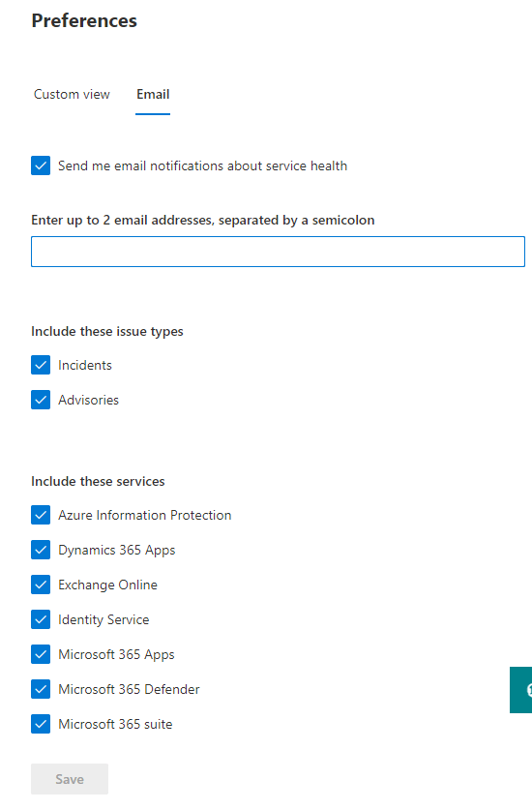Switch to the Custom view tab

[72, 95]
